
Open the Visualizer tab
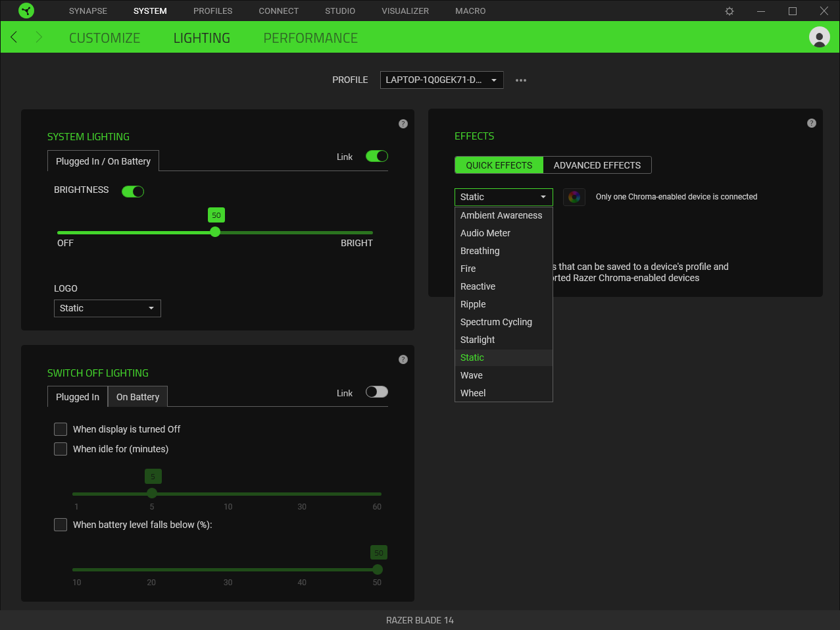click(405, 11)
